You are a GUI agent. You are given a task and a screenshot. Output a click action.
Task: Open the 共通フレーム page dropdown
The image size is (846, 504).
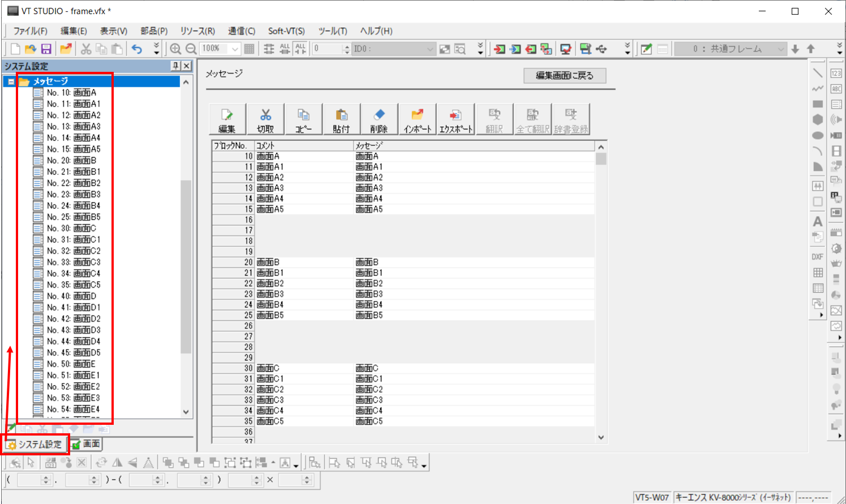(781, 49)
